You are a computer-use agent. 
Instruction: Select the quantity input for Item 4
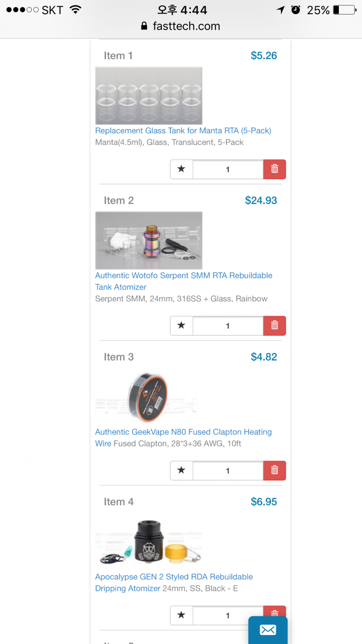pyautogui.click(x=228, y=615)
